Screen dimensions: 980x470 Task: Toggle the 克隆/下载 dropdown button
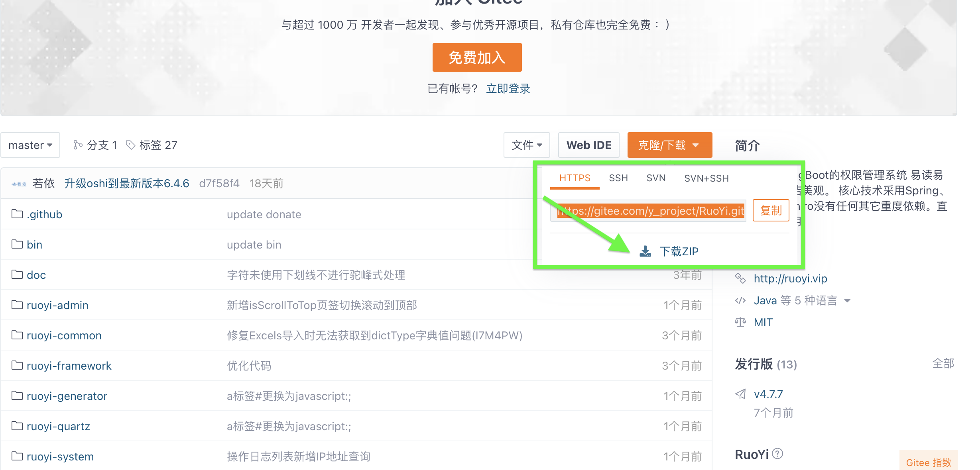pos(670,145)
